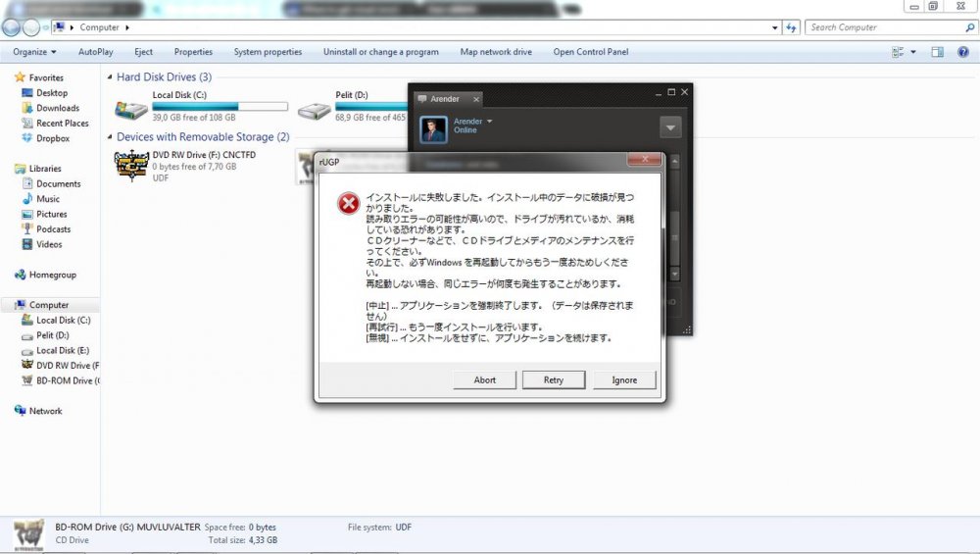
Task: Toggle the preview pane icon
Action: tap(937, 52)
